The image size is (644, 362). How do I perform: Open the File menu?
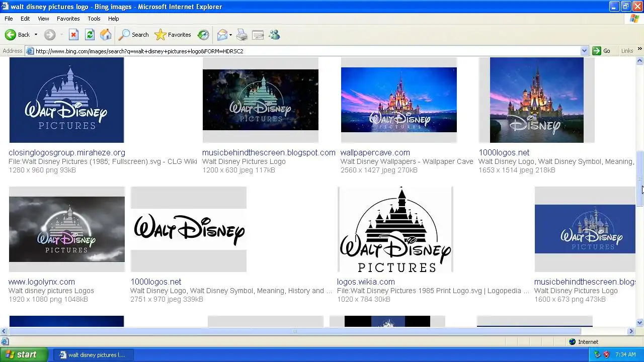(9, 19)
